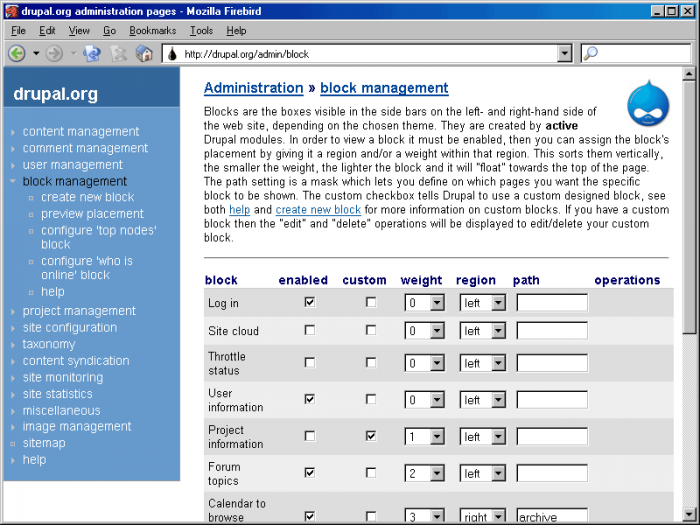700x525 pixels.
Task: Click the scrollbar down arrow
Action: 689,513
